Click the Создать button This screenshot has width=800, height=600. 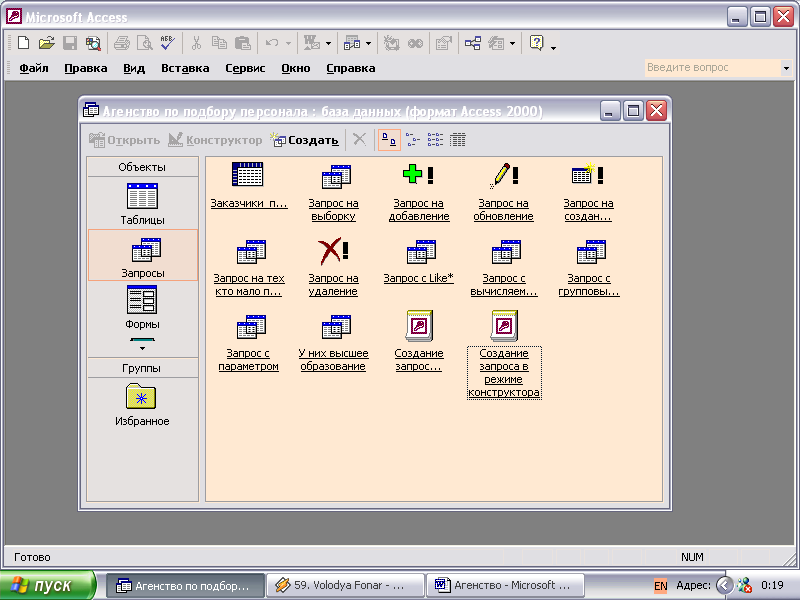point(306,140)
